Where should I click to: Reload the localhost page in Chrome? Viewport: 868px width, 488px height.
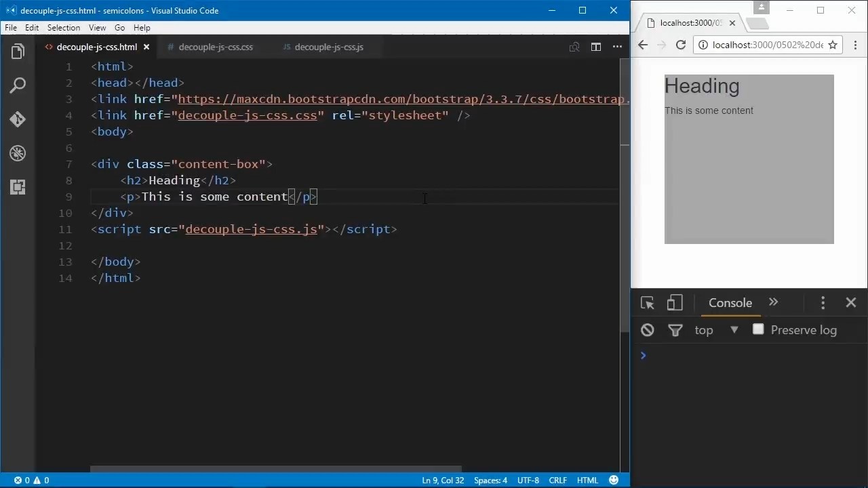(x=681, y=45)
